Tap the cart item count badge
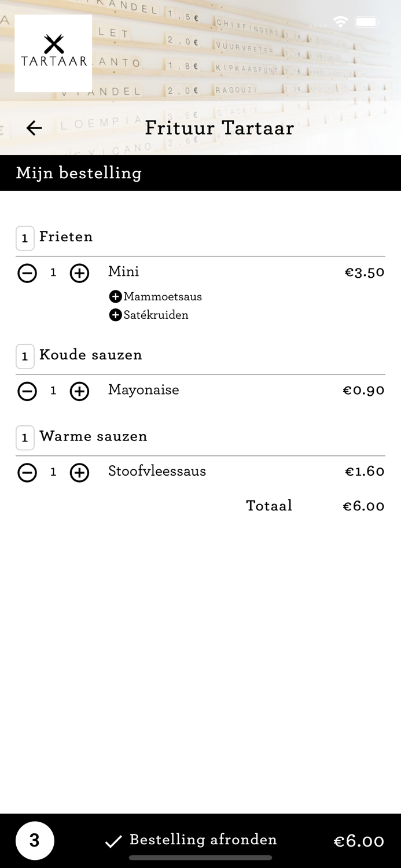The image size is (401, 868). click(x=35, y=840)
